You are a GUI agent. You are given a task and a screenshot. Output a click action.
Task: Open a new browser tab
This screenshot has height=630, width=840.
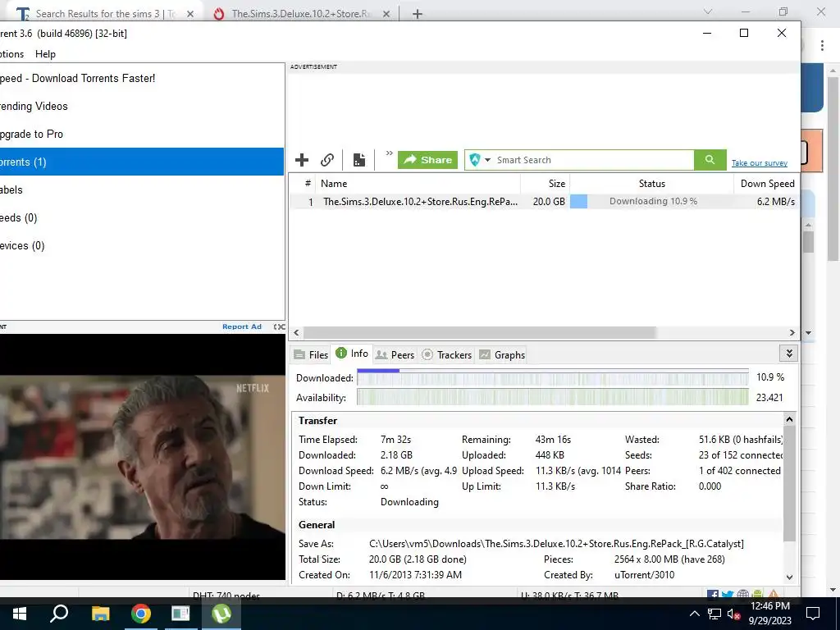tap(418, 14)
